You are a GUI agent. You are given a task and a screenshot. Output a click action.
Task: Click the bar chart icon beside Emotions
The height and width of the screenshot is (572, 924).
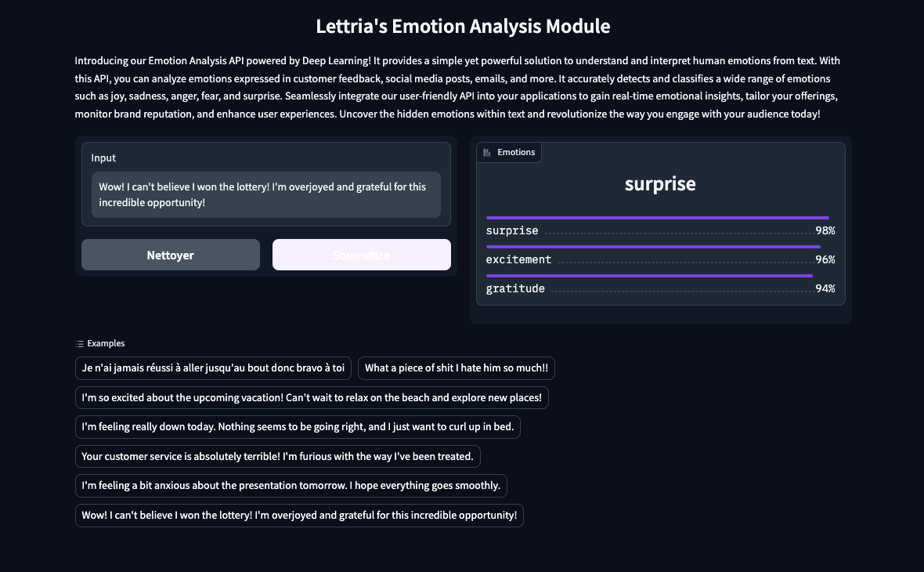(486, 152)
